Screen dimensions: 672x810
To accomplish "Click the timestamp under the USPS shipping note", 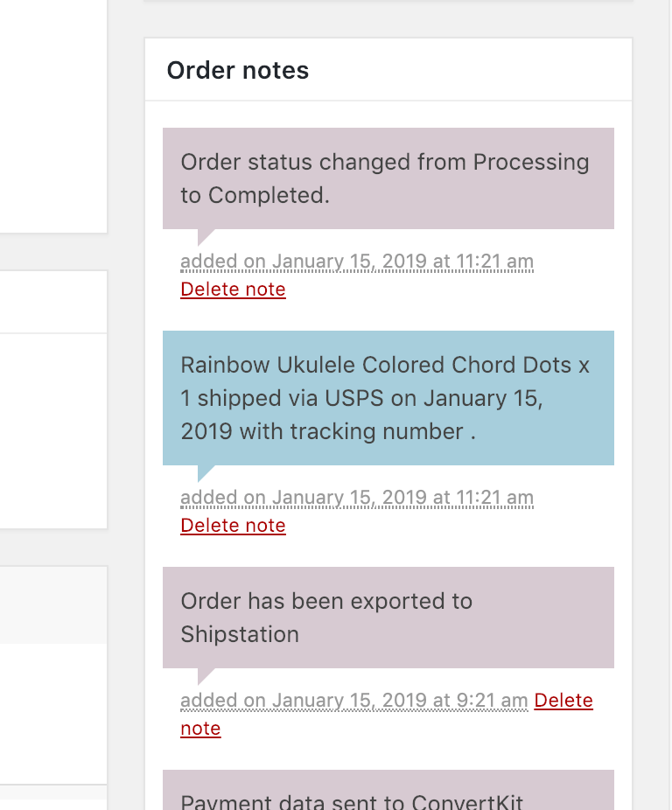I will click(357, 498).
